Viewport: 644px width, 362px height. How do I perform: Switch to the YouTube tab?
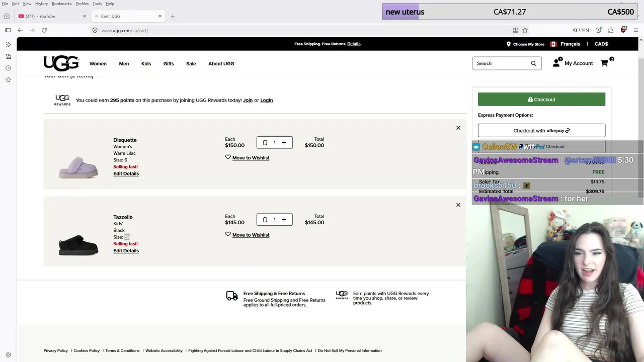(x=51, y=16)
